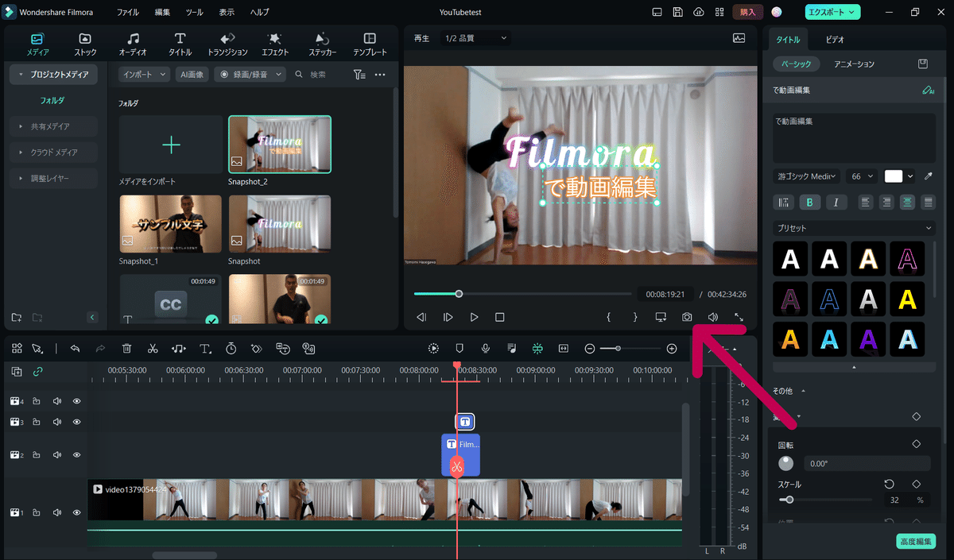This screenshot has height=560, width=954.
Task: Open the font size dropdown
Action: tap(863, 176)
